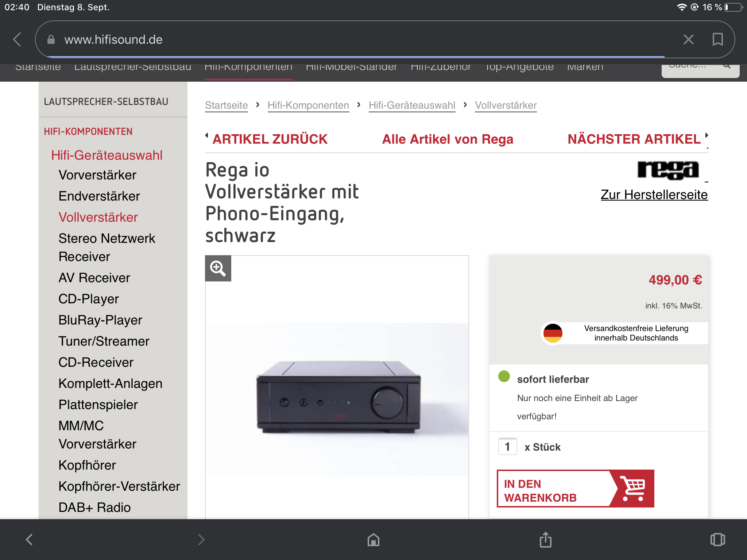This screenshot has height=560, width=747.
Task: Select Tuner/Streamer category
Action: [x=104, y=341]
